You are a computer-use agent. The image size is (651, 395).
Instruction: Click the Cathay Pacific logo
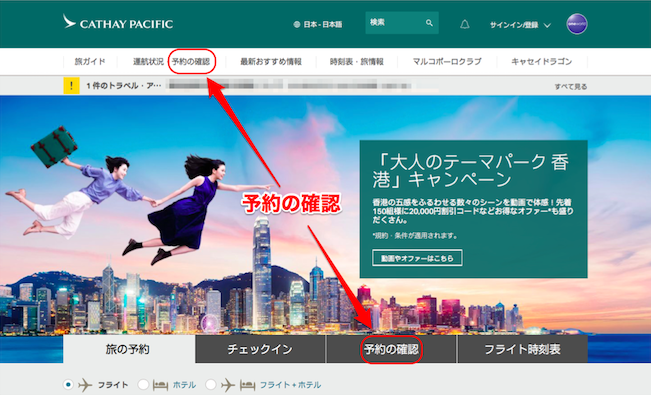pyautogui.click(x=117, y=22)
